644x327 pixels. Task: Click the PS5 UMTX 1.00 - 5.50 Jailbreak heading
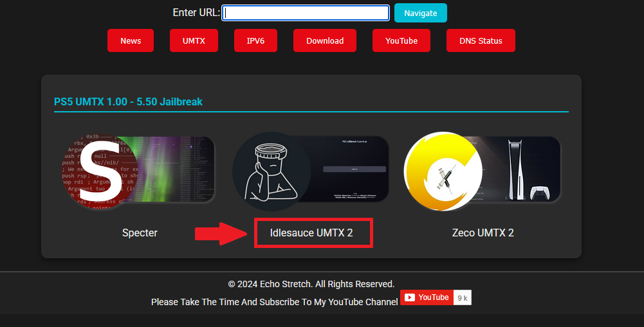point(128,102)
